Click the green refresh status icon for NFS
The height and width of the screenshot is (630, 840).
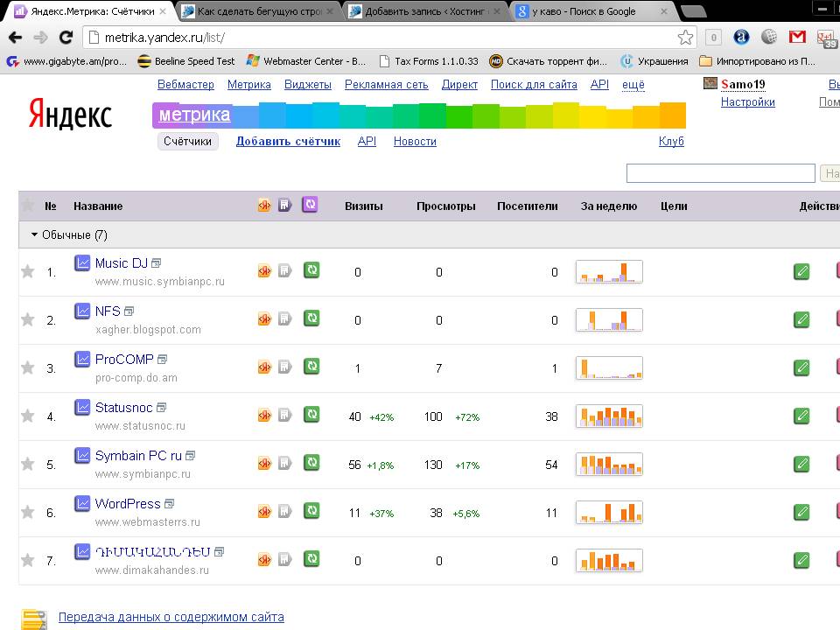311,318
